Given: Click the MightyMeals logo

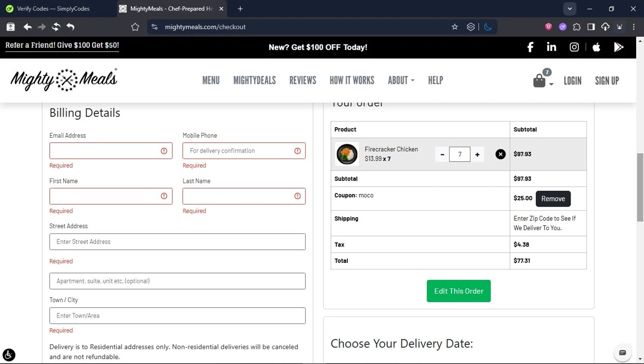Looking at the screenshot, I should (64, 80).
